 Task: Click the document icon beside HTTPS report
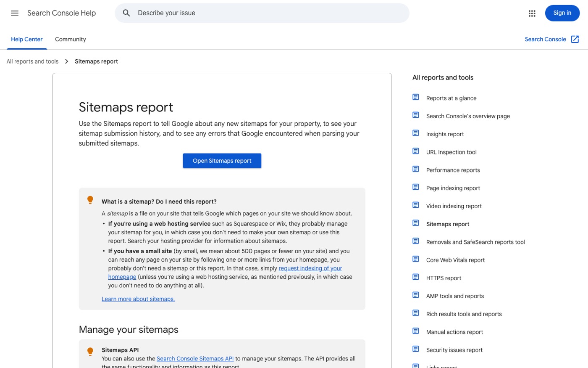tap(416, 277)
